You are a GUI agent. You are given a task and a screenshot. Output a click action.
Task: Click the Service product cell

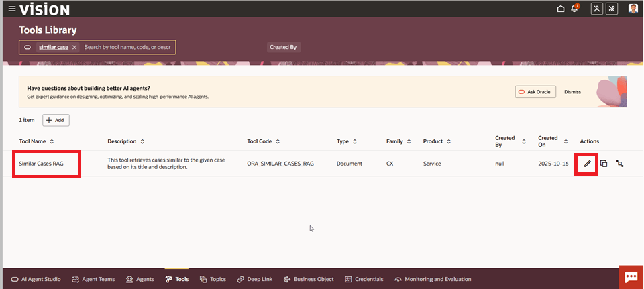432,164
